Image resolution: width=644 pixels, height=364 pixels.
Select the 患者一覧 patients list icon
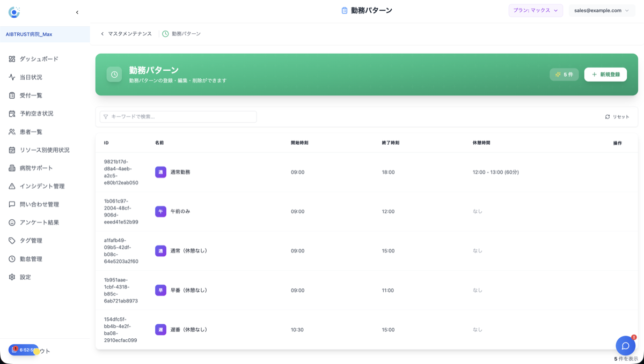click(11, 131)
